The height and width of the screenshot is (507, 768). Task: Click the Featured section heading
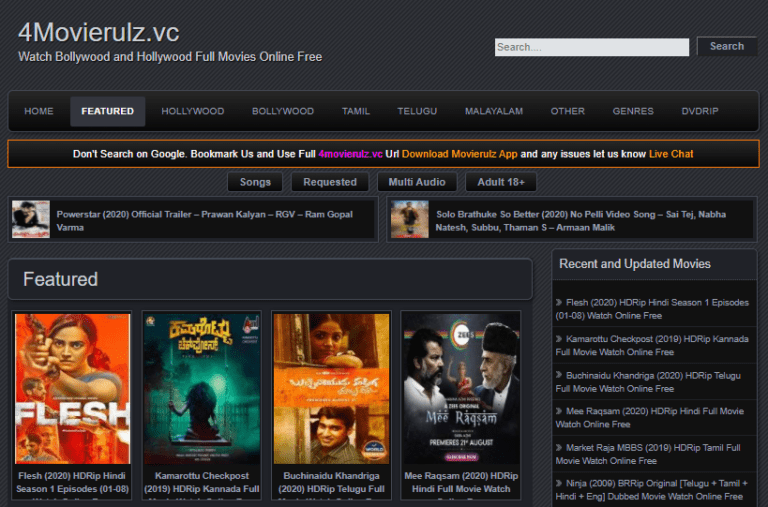[60, 279]
